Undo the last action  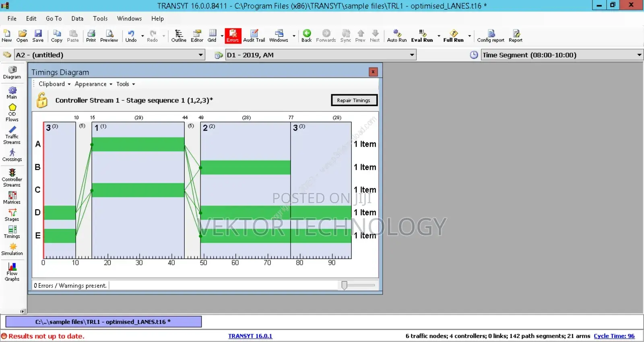pos(131,35)
